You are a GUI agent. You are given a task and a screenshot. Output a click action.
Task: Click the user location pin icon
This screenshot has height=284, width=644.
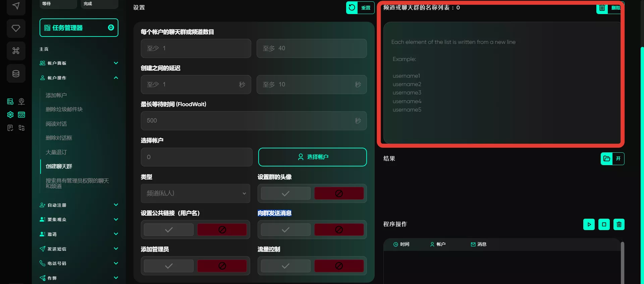tap(21, 101)
